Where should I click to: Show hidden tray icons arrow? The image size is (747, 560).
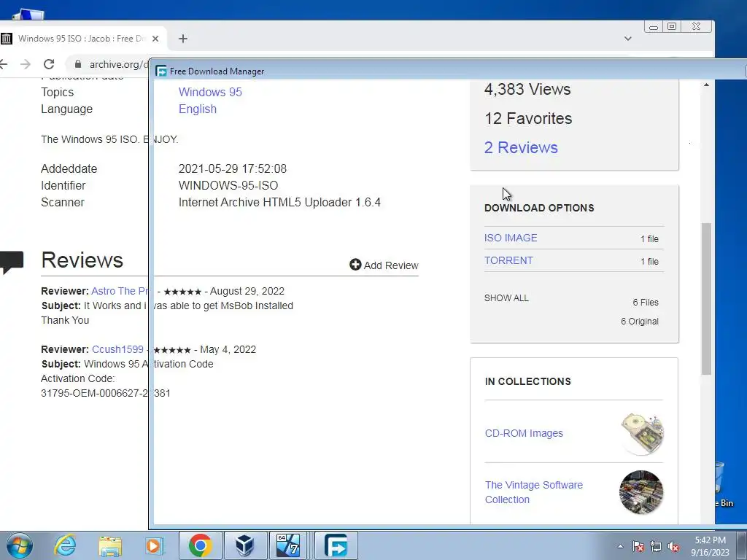pyautogui.click(x=620, y=546)
